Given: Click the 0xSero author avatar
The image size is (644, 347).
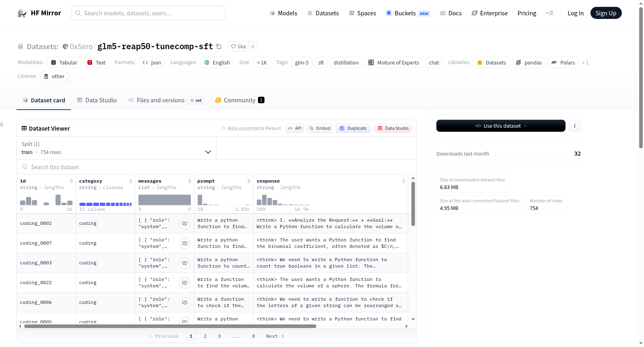Looking at the screenshot, I should coord(65,46).
